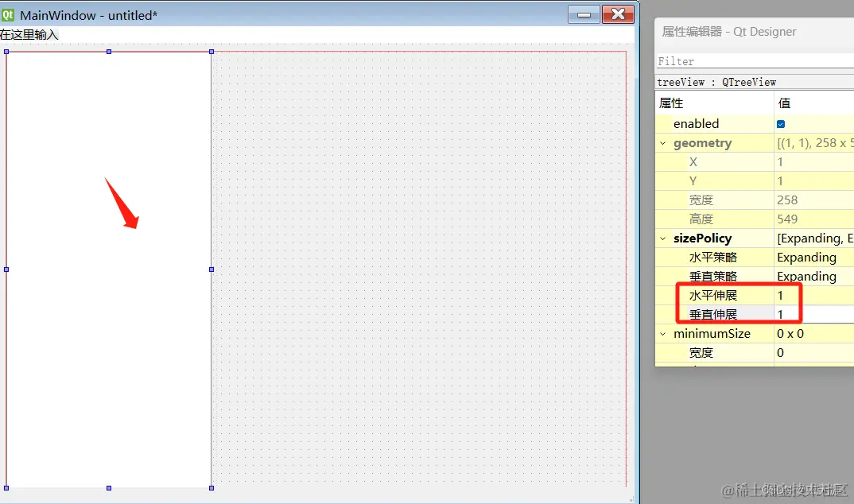Click the Filter input in property editor
The height and width of the screenshot is (504, 854).
coord(755,61)
